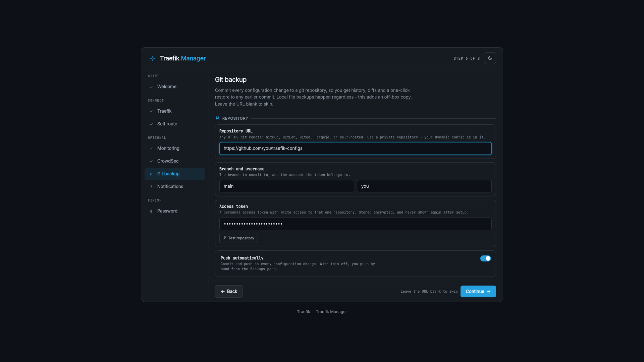Click the checkmark beside Welcome step
The width and height of the screenshot is (644, 362).
click(151, 87)
